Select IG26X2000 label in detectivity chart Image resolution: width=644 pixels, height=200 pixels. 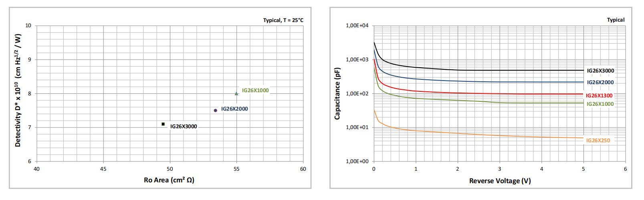pyautogui.click(x=234, y=109)
